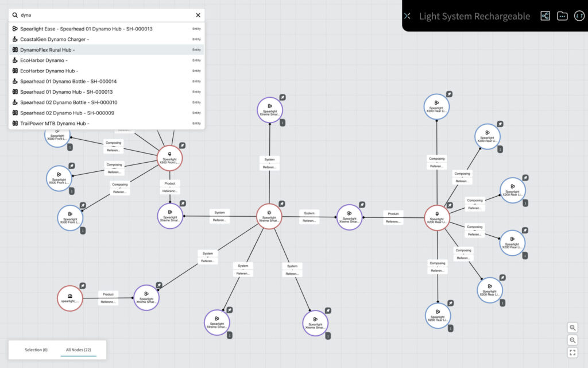Select EcoHarbor Dynamo Hub from suggestions
Screen dimensions: 588x368
[x=49, y=71]
